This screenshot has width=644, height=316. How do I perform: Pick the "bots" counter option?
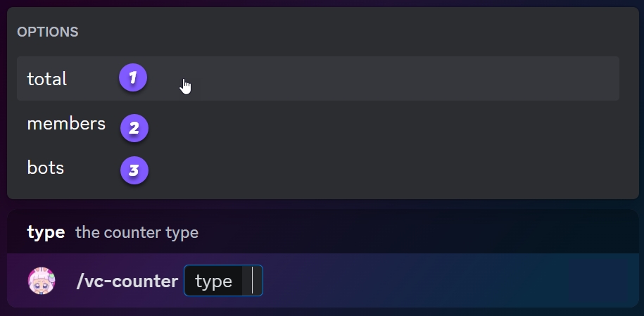tap(46, 168)
